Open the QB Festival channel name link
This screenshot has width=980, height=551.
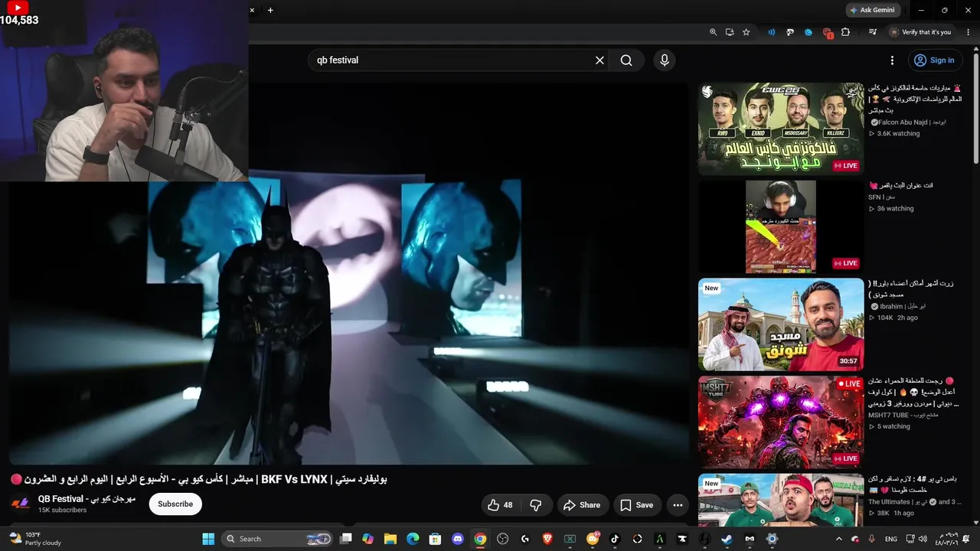(87, 499)
